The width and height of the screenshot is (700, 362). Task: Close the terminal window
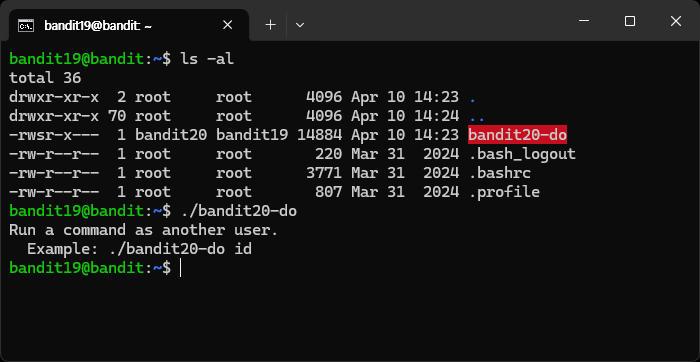click(x=676, y=21)
